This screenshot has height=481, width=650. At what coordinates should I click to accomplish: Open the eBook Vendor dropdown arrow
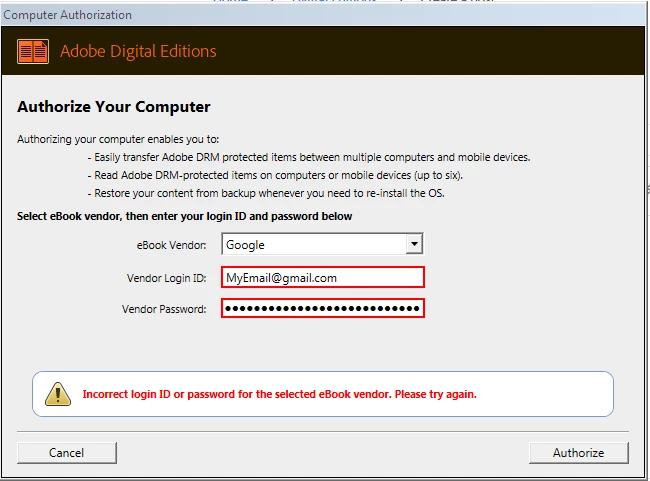click(x=414, y=244)
